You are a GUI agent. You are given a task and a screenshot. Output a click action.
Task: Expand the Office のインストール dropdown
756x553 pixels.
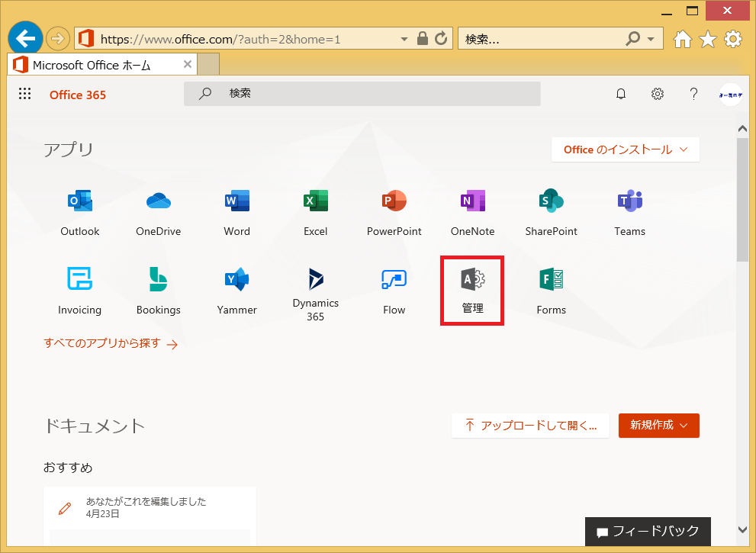(626, 150)
